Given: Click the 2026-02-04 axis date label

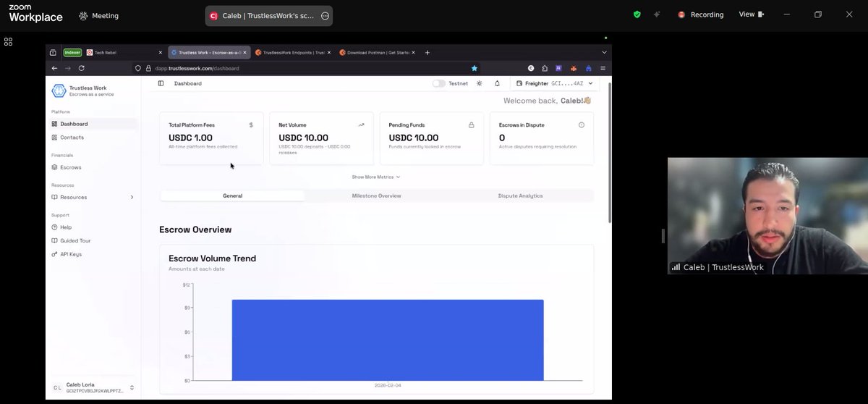Looking at the screenshot, I should 388,385.
